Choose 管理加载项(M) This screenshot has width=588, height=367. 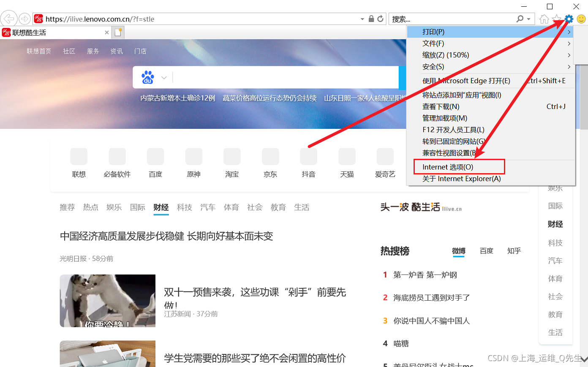pos(491,118)
